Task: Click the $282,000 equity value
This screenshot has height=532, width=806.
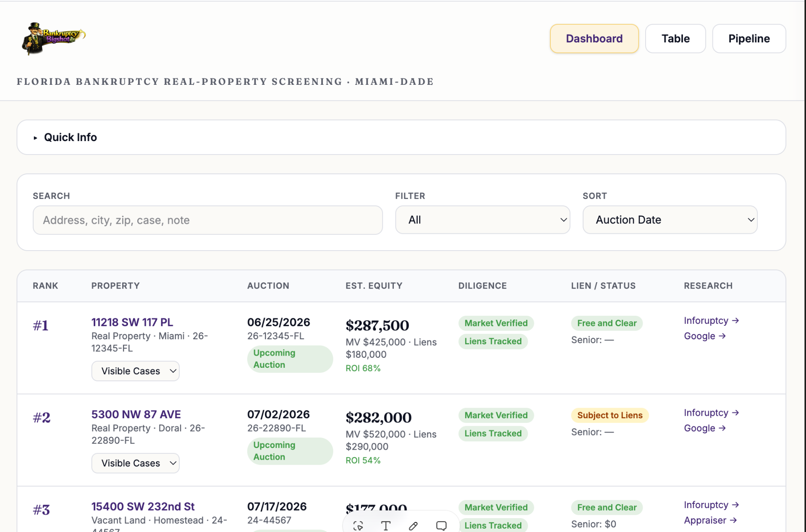Action: 378,417
